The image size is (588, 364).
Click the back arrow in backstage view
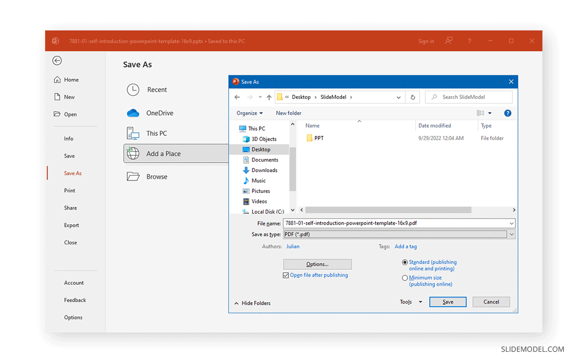(x=57, y=61)
